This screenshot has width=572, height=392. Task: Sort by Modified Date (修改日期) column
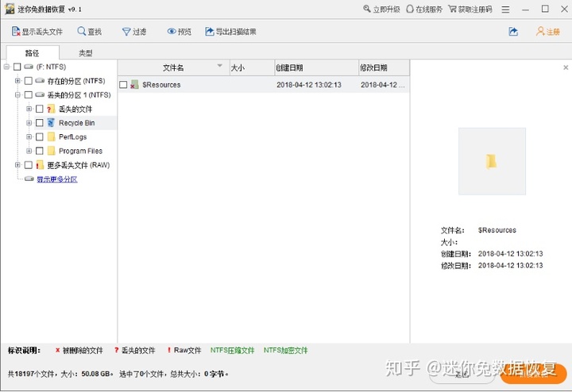384,67
